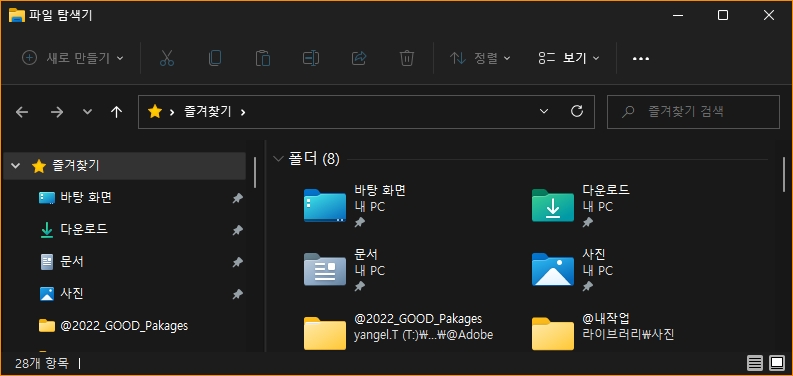The image size is (793, 376).
Task: Click 라이브러리₩사진 location text
Action: (628, 335)
